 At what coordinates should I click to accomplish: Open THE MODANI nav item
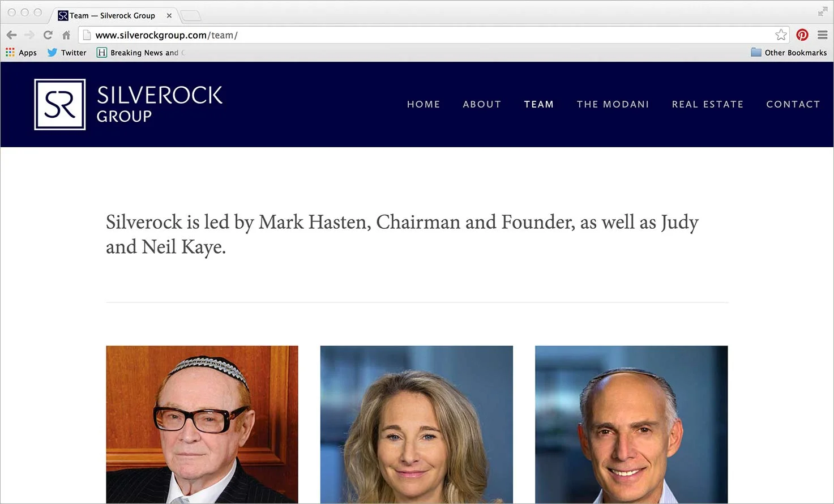tap(613, 104)
